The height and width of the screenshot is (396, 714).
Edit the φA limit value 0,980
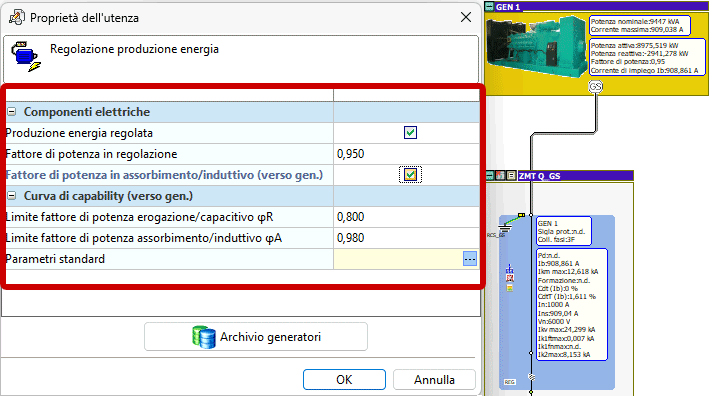click(x=406, y=238)
